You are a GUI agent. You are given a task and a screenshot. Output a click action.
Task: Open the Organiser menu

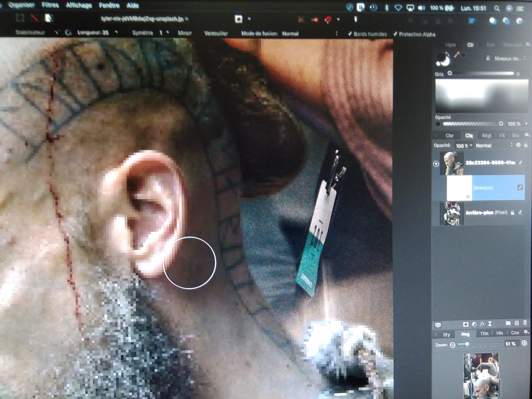coord(22,5)
